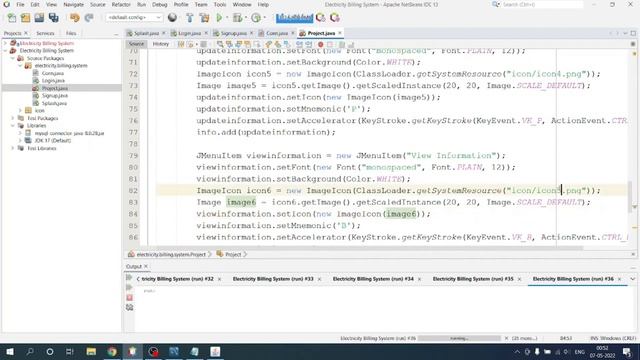Click the Open Project toolbar icon
This screenshot has width=640, height=360.
coord(39,18)
